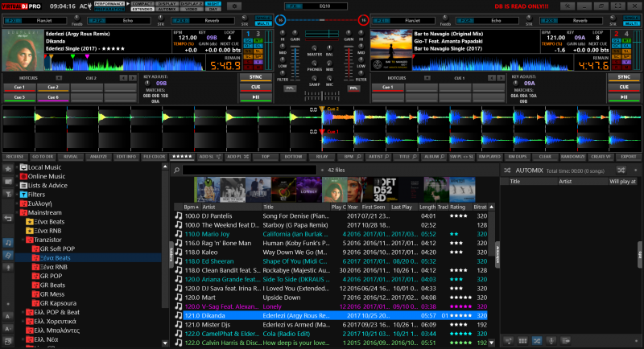Click the Lonely album cover thumbnail
Image resolution: width=644 pixels, height=349 pixels.
tap(309, 190)
